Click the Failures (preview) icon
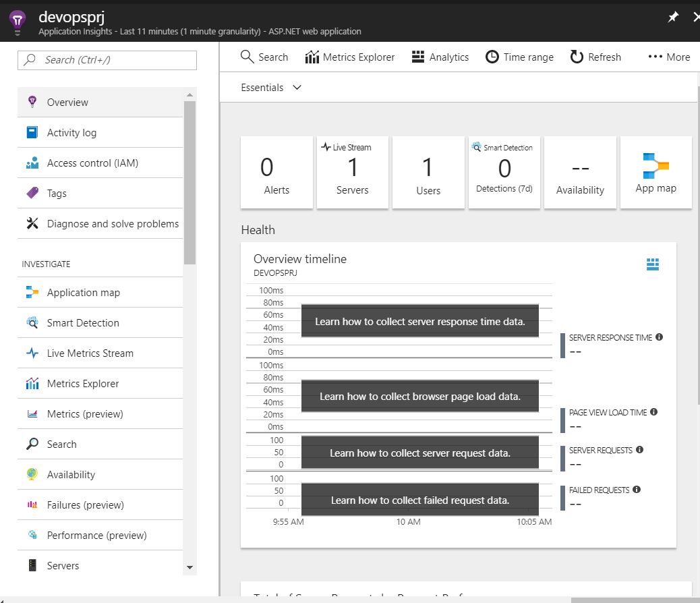Viewport: 700px width, 603px height. pyautogui.click(x=32, y=505)
